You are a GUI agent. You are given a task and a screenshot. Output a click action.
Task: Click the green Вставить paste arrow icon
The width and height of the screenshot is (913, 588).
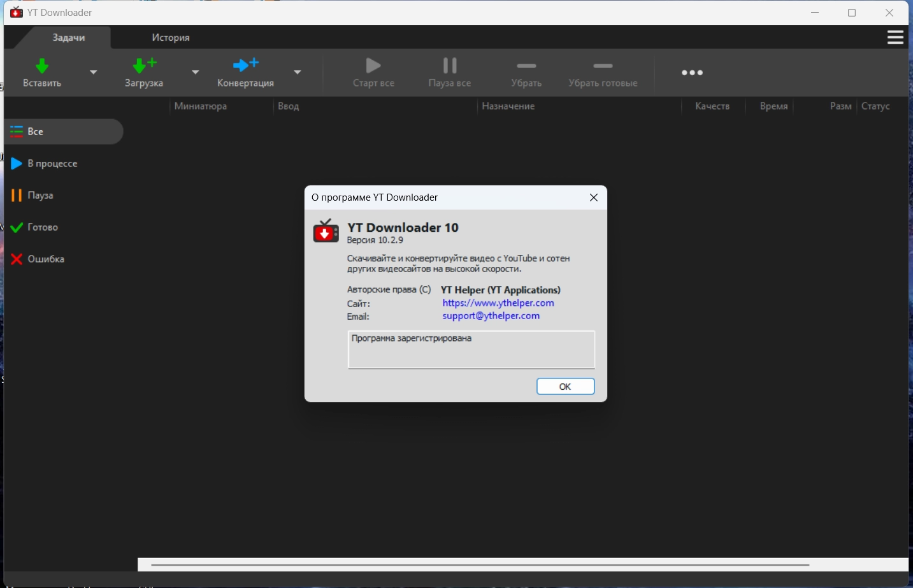click(42, 66)
